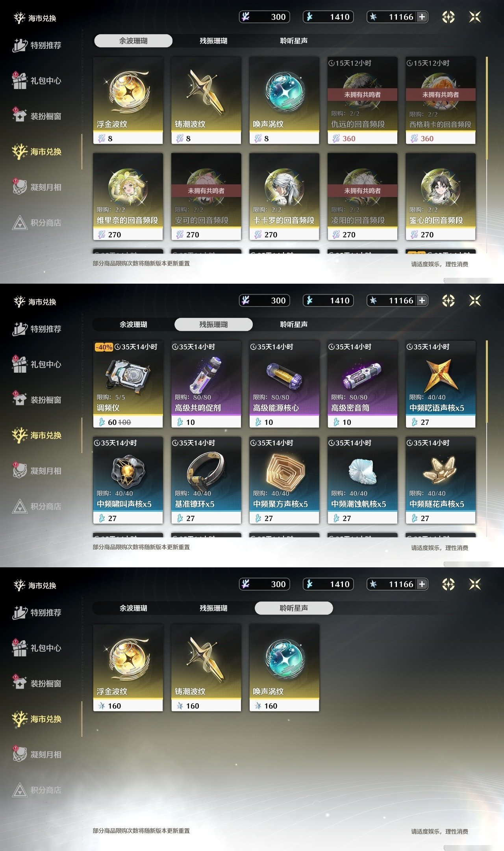
Task: Open locked 安可的回音频段 item
Action: 206,197
